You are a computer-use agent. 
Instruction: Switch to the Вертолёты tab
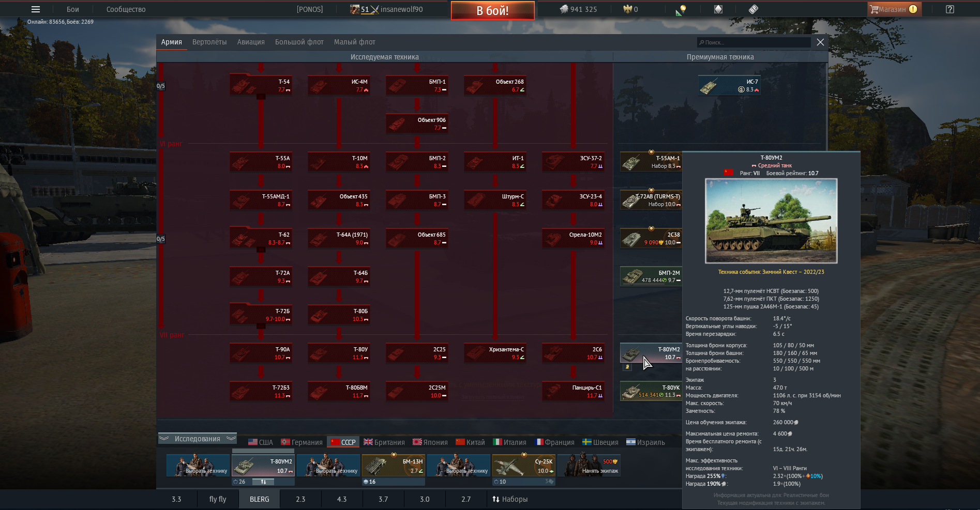click(209, 42)
